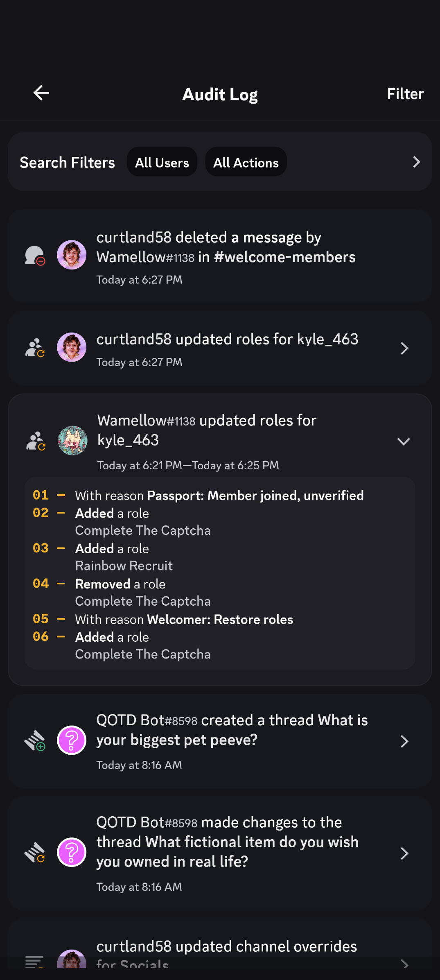
Task: Click Wamellow's avatar picture
Action: 72,441
